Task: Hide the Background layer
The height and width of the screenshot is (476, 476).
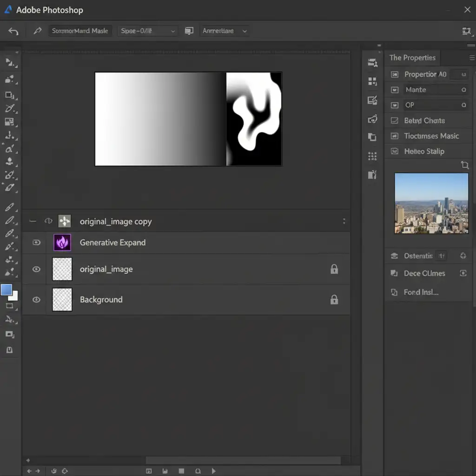Action: (36, 300)
